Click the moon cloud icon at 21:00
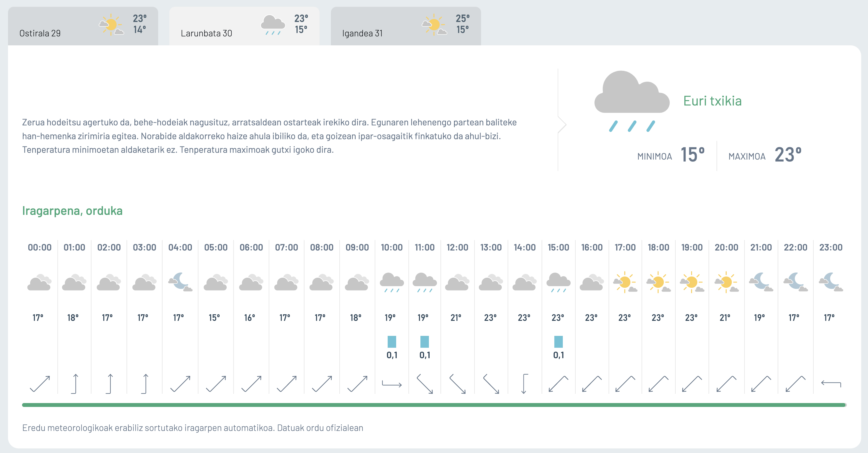This screenshot has height=453, width=868. click(761, 282)
